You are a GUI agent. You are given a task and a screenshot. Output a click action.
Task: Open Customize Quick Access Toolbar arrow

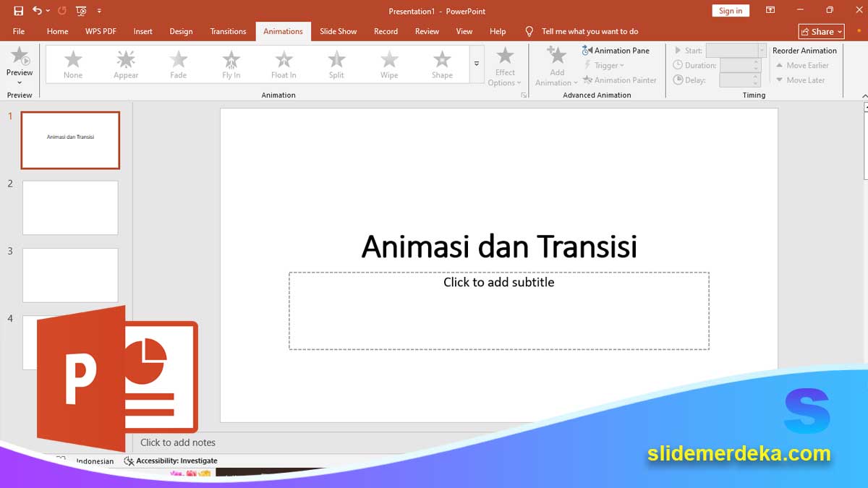[99, 12]
